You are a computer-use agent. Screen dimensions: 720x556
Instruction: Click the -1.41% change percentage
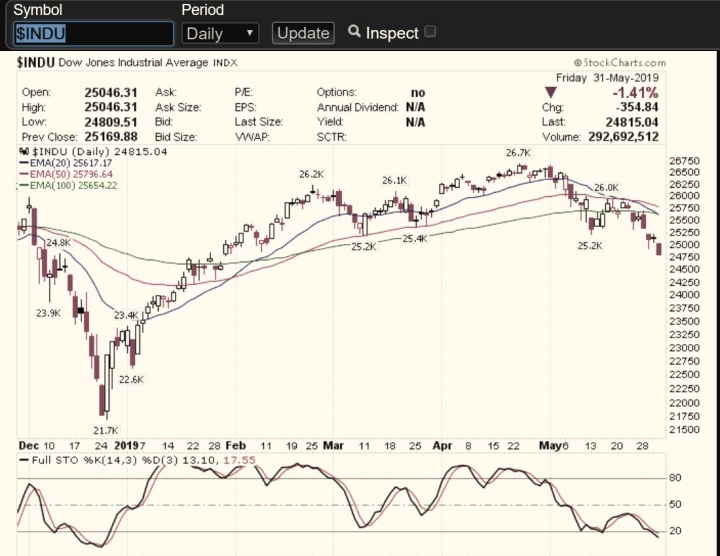(636, 93)
